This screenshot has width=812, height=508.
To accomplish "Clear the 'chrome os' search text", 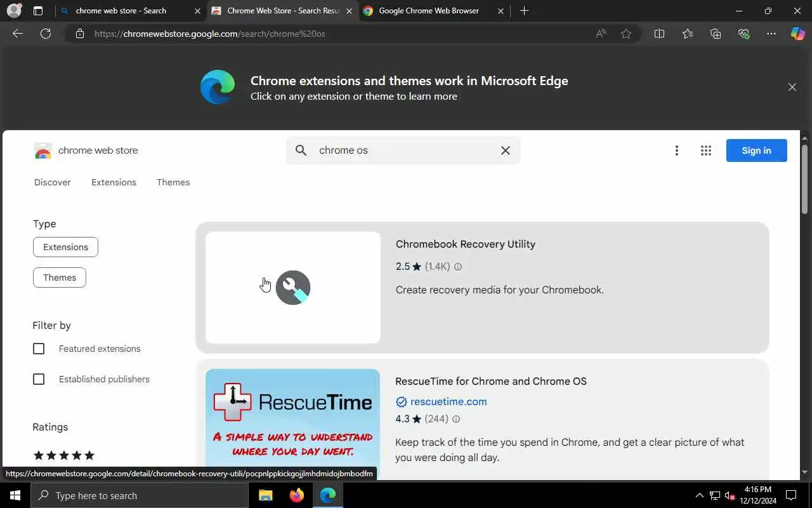I will (x=506, y=150).
